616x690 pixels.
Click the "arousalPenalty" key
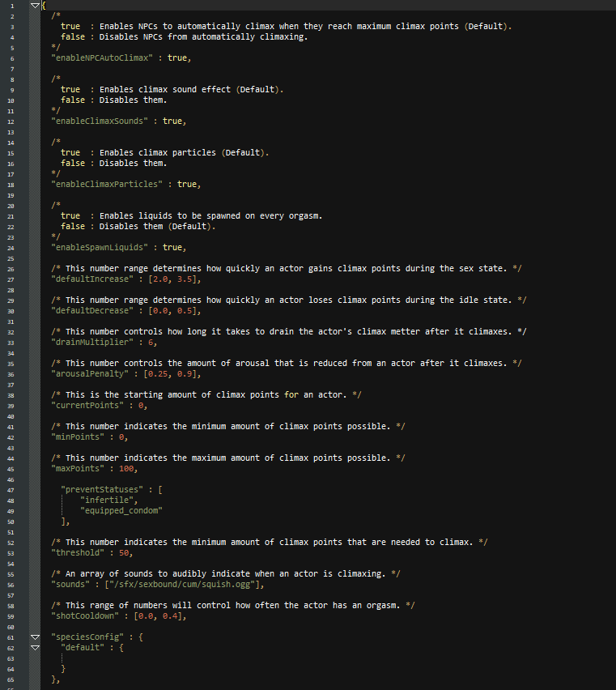point(90,374)
